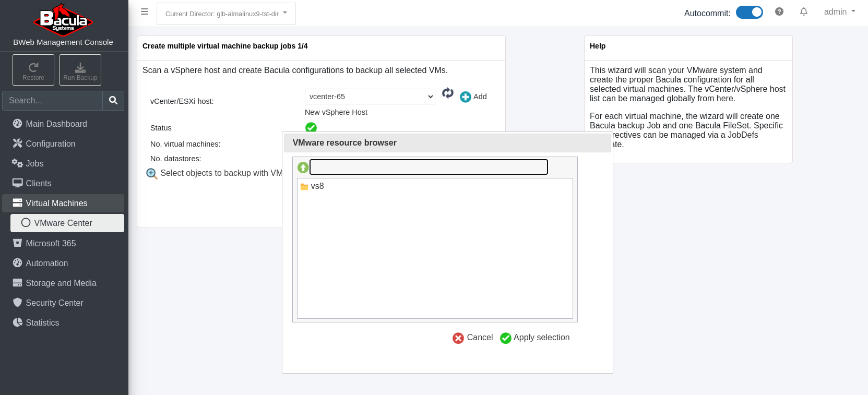This screenshot has height=395, width=868.
Task: Click the Jobs gears icon
Action: 17,163
